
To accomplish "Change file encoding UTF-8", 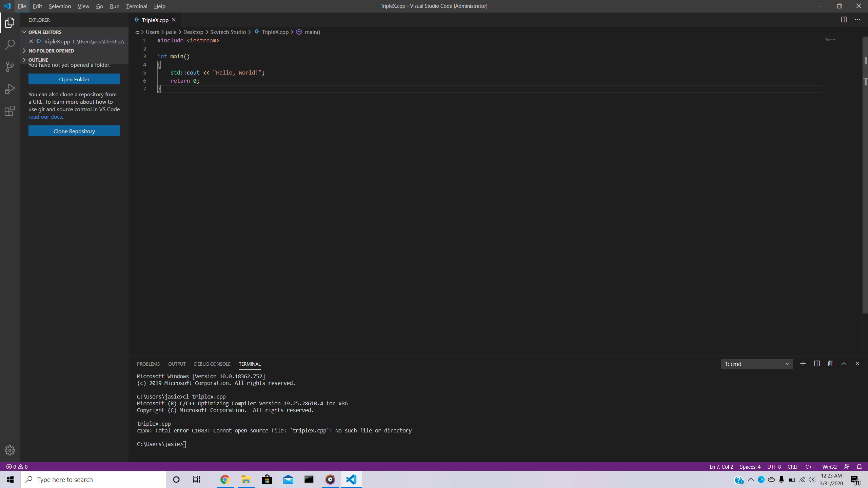I will (x=774, y=467).
